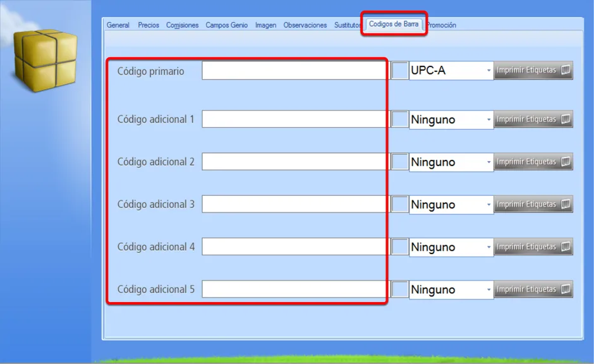594x364 pixels.
Task: Expand the Código adicional 3 Ninguno dropdown
Action: tap(451, 204)
